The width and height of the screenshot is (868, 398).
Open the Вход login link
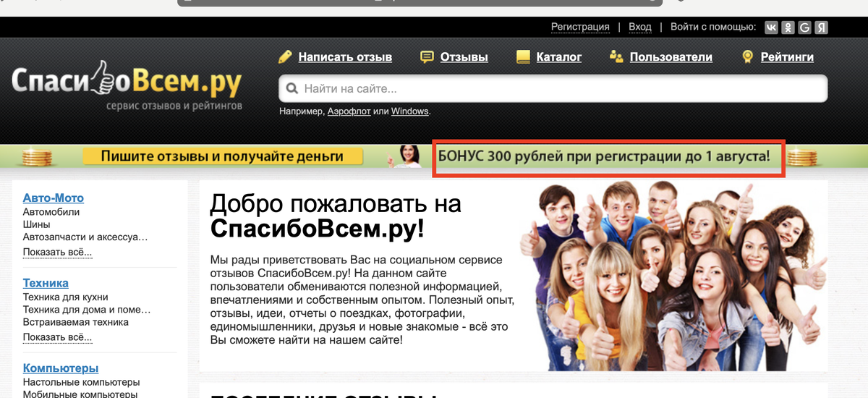click(640, 27)
